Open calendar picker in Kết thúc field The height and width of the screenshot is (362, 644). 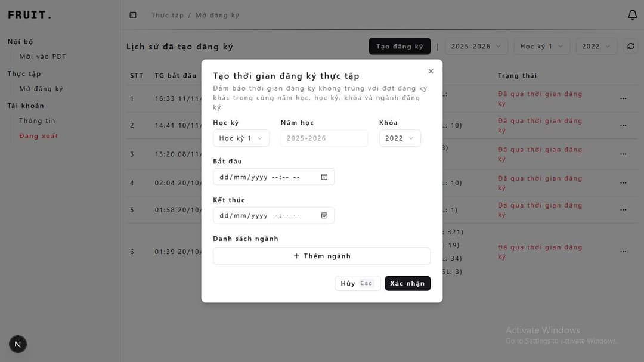[324, 216]
